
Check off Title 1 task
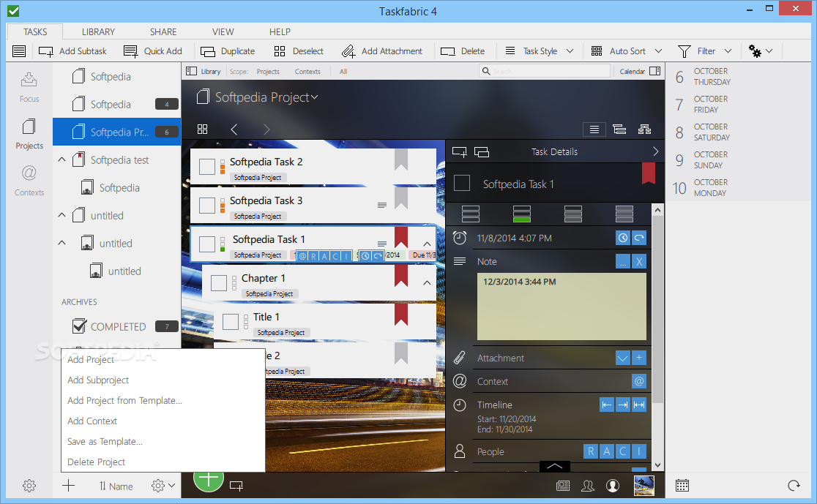[231, 321]
